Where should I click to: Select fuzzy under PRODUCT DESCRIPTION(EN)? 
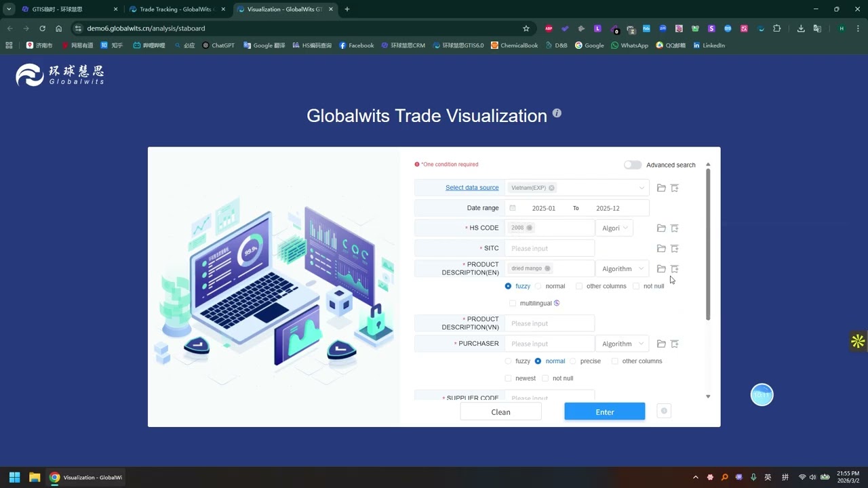pos(508,286)
